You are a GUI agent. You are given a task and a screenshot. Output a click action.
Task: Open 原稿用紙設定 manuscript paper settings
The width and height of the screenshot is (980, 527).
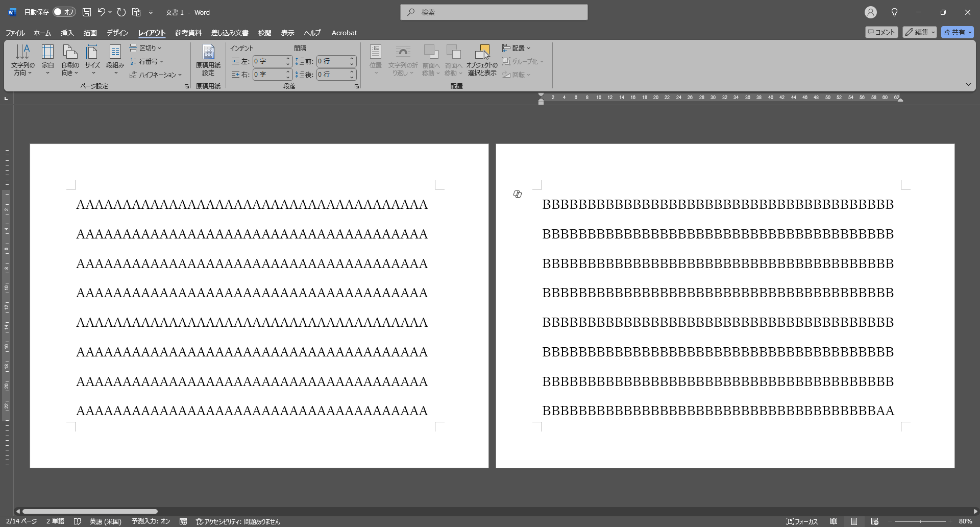tap(208, 60)
